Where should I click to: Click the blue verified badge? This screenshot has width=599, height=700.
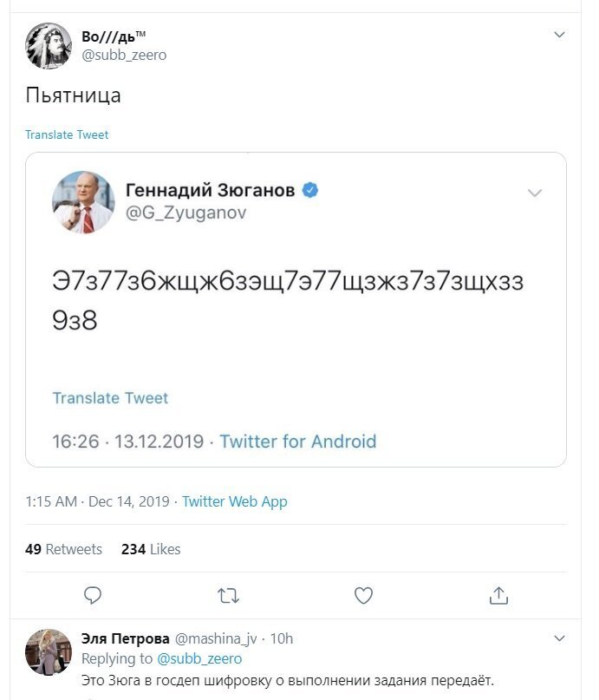(310, 190)
